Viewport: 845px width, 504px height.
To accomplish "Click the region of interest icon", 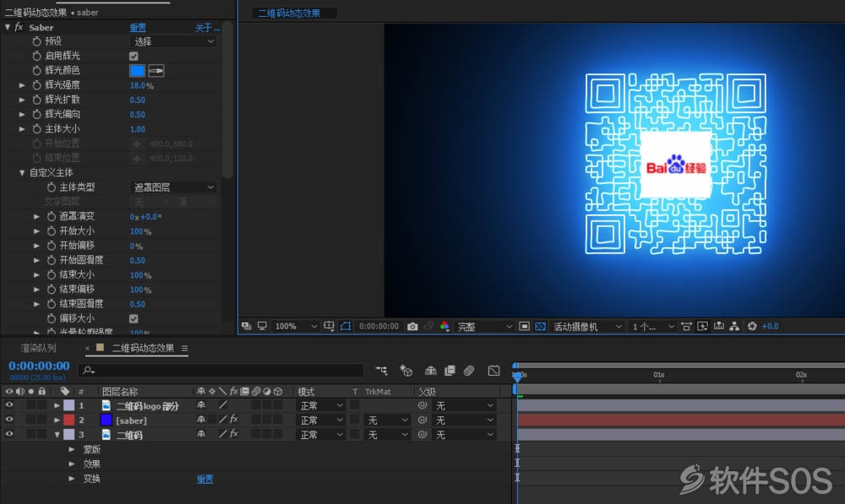I will click(x=524, y=327).
